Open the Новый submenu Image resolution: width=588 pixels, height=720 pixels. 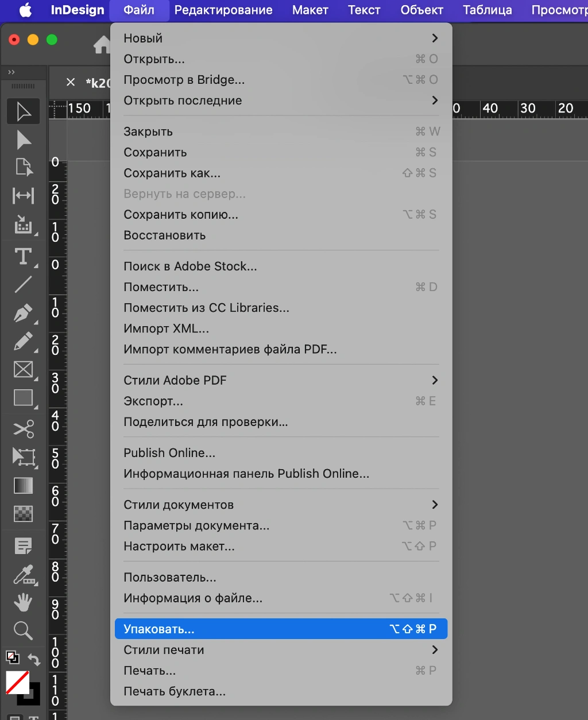(281, 38)
